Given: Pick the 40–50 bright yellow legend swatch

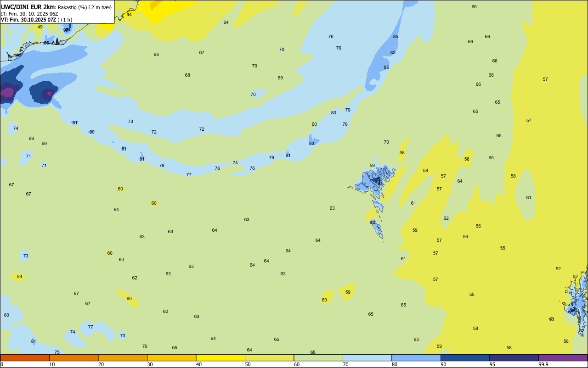Looking at the screenshot, I should point(220,357).
